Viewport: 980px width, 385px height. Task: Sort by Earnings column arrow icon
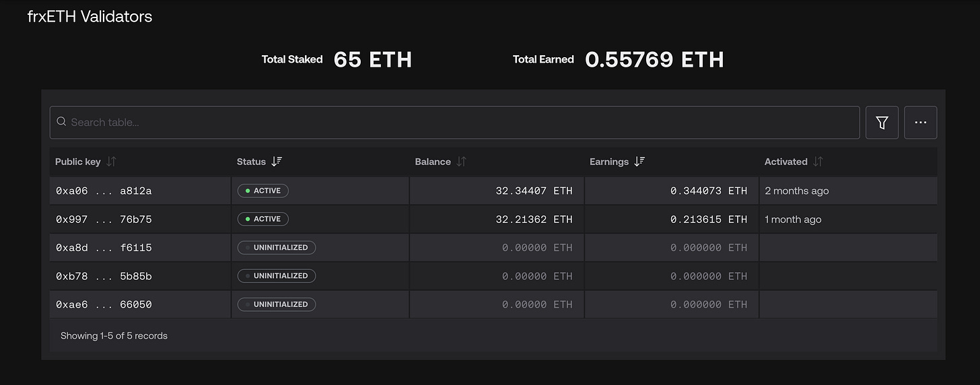pyautogui.click(x=639, y=162)
